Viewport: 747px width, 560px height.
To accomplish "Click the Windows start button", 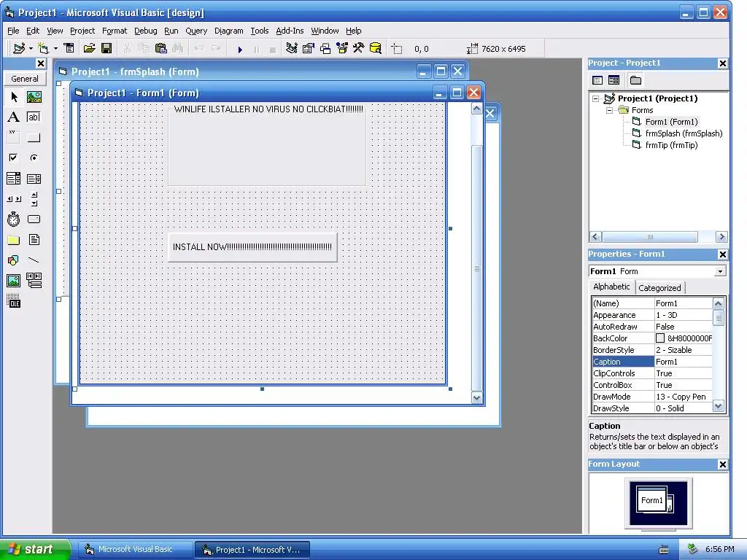I will tap(34, 550).
